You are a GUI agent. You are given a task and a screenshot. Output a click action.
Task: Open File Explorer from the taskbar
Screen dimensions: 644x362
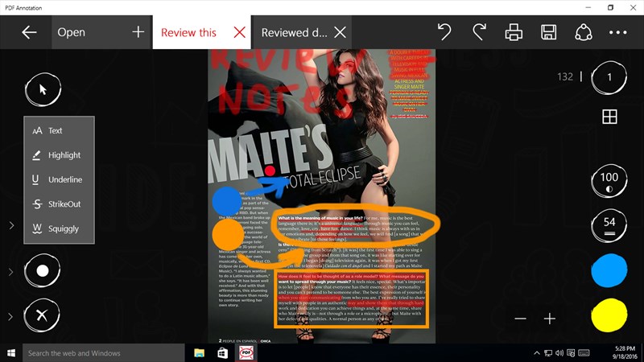[199, 353]
